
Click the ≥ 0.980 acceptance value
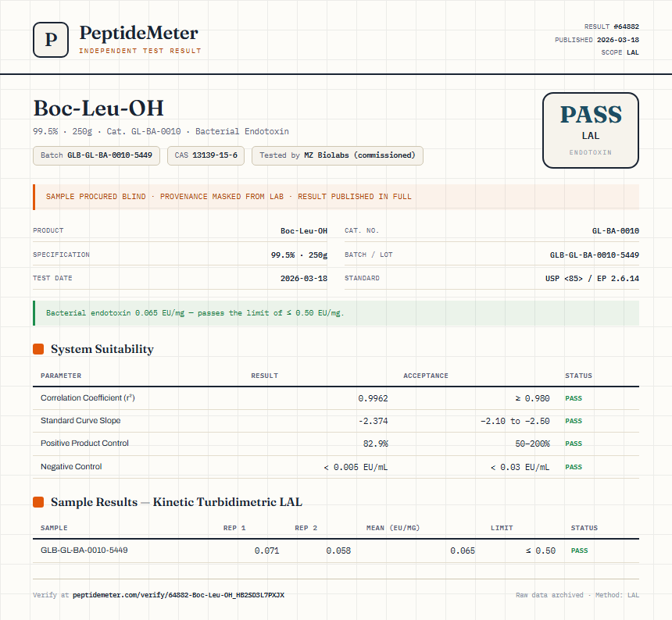point(532,398)
